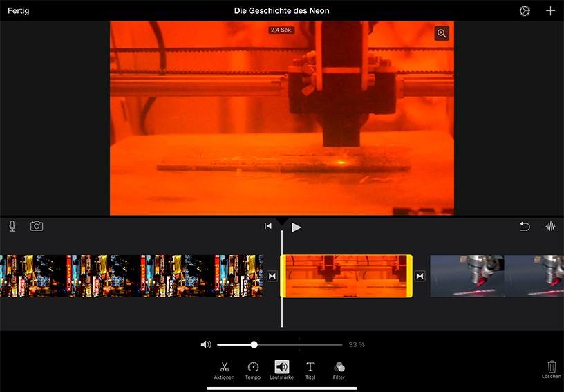Open transition before the orange clip
The image size is (564, 392).
pos(272,276)
